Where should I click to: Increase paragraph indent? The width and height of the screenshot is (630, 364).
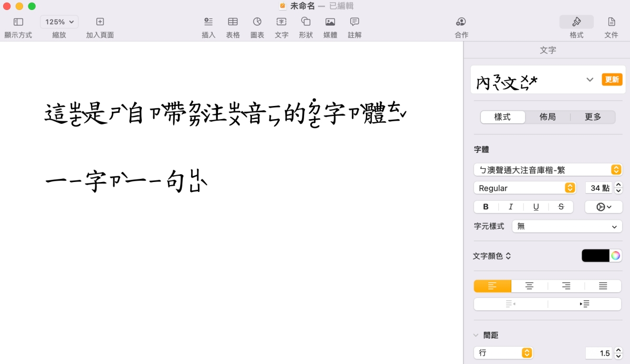point(585,304)
